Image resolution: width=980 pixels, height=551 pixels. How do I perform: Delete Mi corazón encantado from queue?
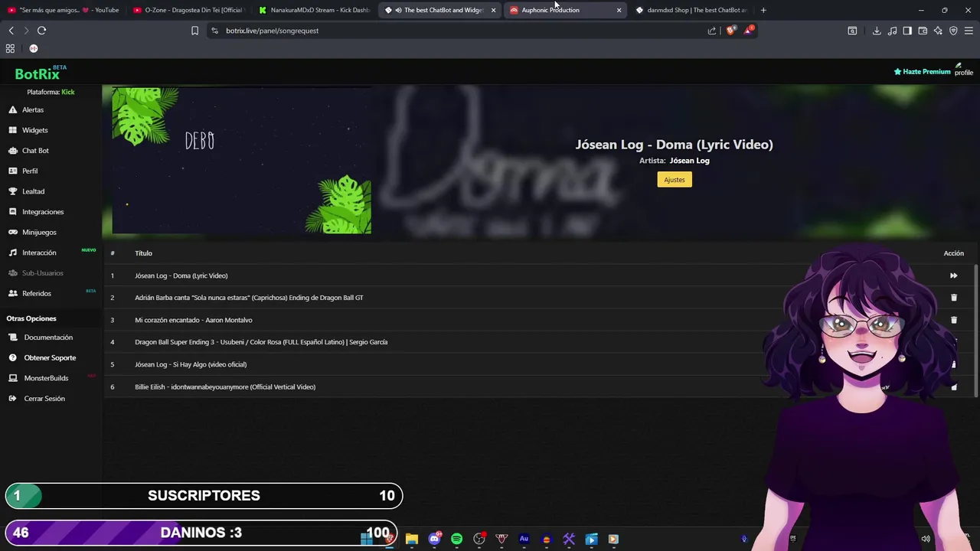[953, 320]
